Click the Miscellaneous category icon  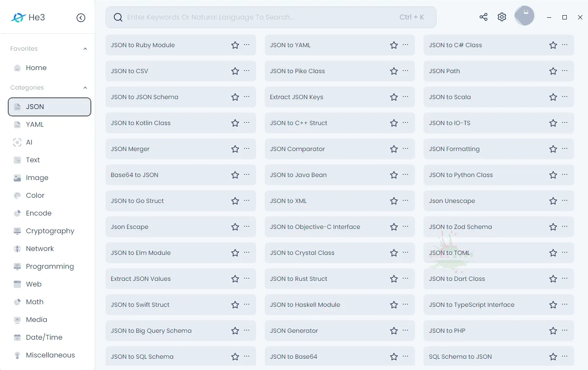pos(17,355)
